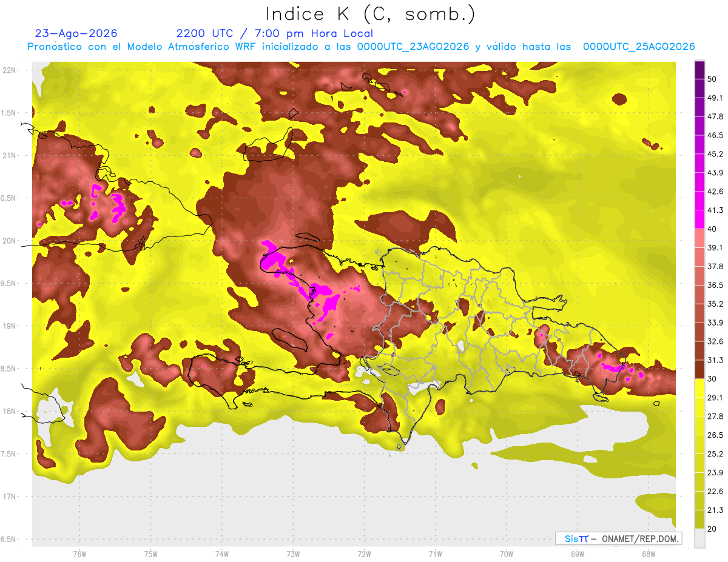
Task: Pick the dark purple swatch above 50
Action: click(x=699, y=69)
